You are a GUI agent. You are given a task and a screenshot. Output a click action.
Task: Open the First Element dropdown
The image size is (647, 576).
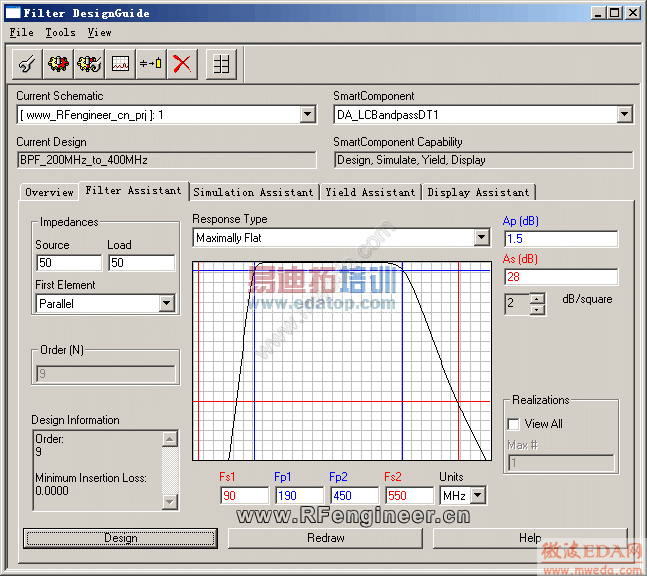pos(166,303)
